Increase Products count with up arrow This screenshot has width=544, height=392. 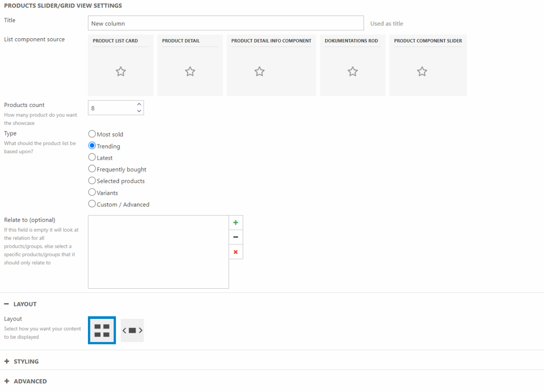pyautogui.click(x=139, y=104)
